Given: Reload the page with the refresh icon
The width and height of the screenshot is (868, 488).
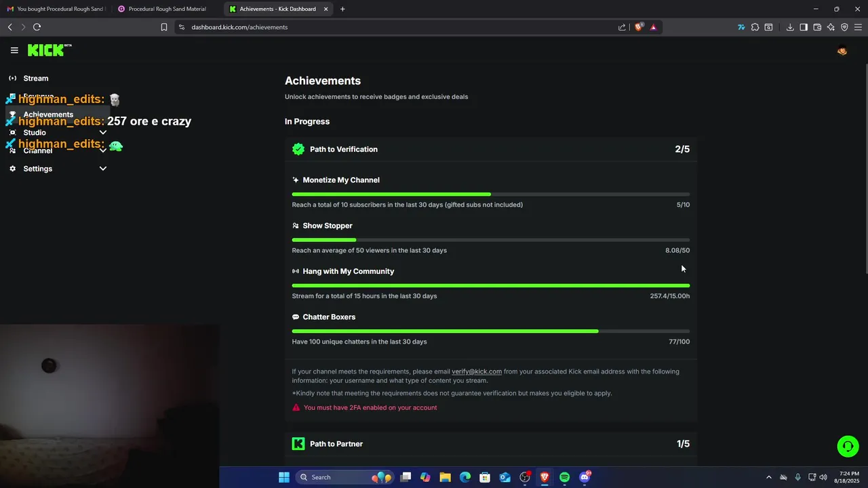Looking at the screenshot, I should click(x=37, y=27).
